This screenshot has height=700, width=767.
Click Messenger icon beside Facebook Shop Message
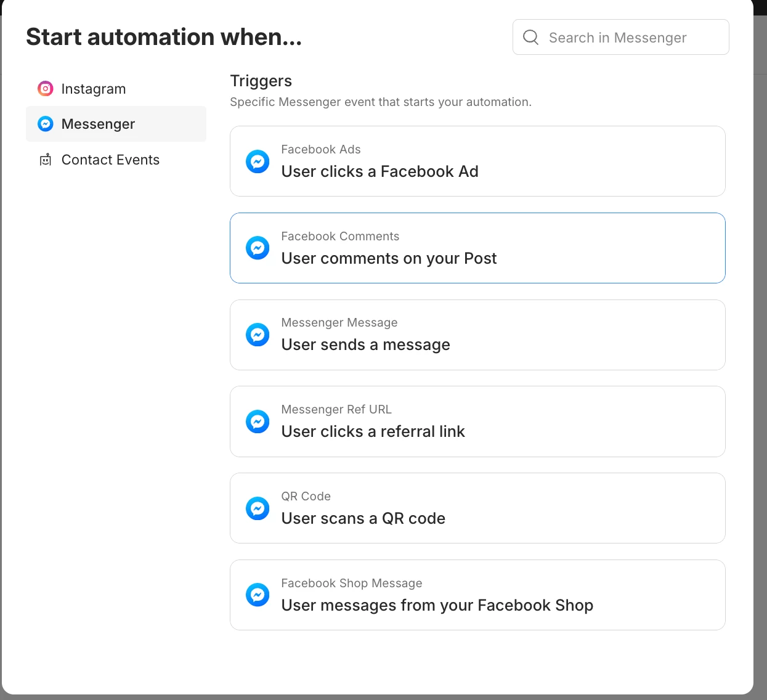point(258,595)
